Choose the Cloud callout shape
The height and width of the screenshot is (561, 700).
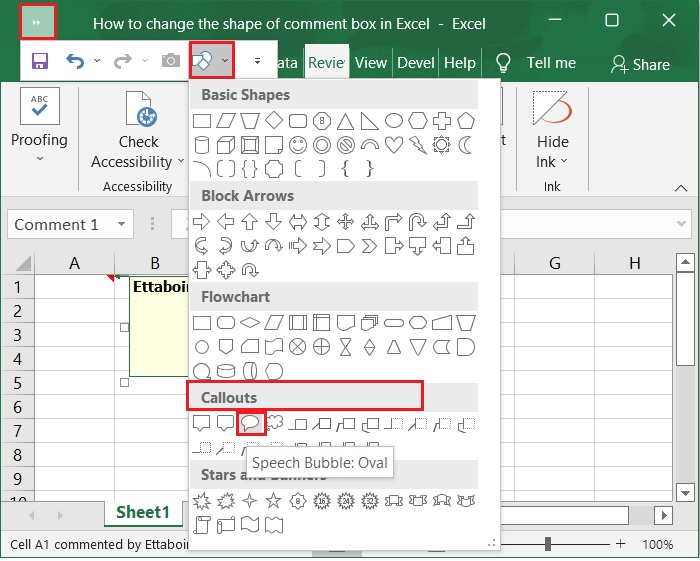274,423
